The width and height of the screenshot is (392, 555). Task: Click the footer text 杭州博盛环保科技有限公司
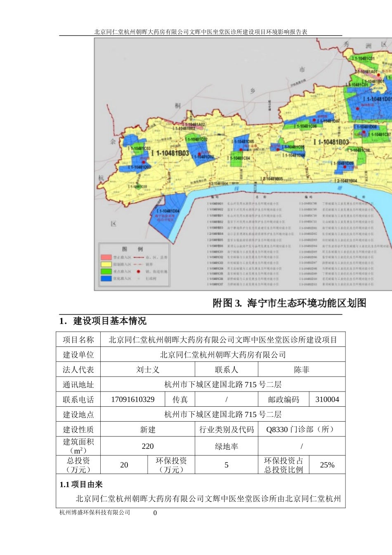point(95,512)
